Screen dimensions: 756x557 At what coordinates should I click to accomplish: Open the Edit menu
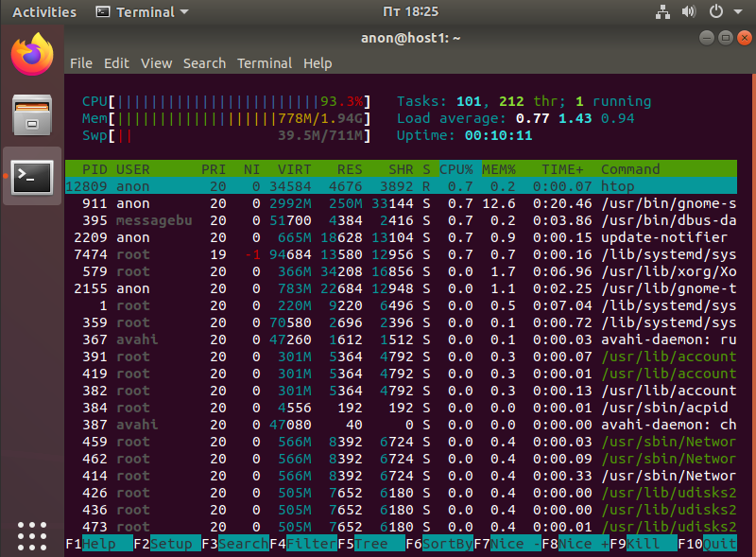tap(116, 63)
